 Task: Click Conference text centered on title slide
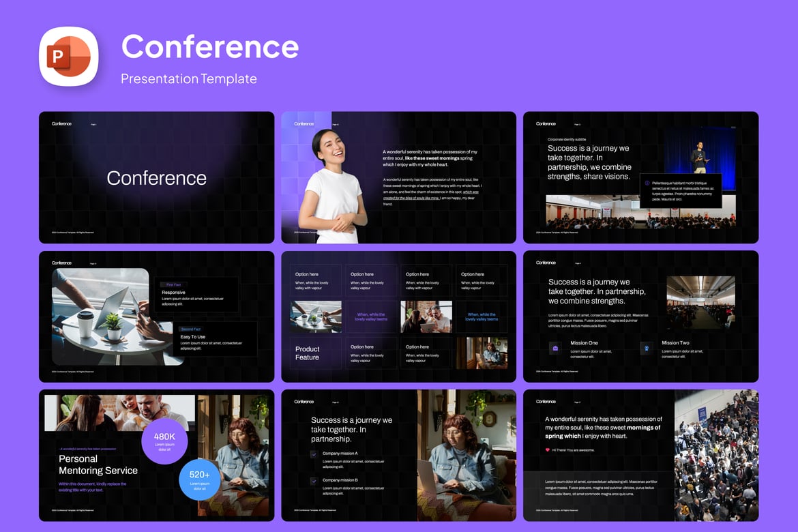(157, 177)
